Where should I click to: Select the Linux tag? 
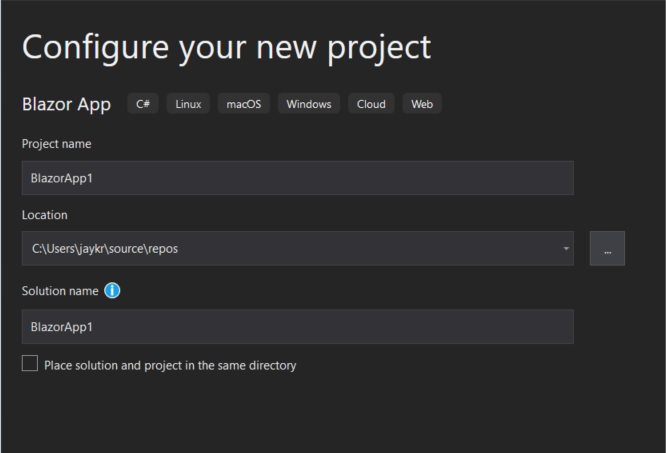point(188,104)
